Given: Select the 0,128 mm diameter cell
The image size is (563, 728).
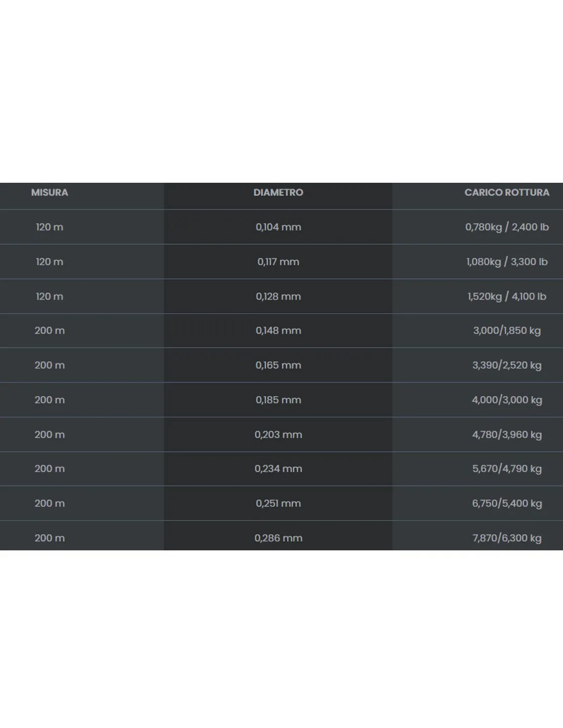Looking at the screenshot, I should tap(278, 296).
